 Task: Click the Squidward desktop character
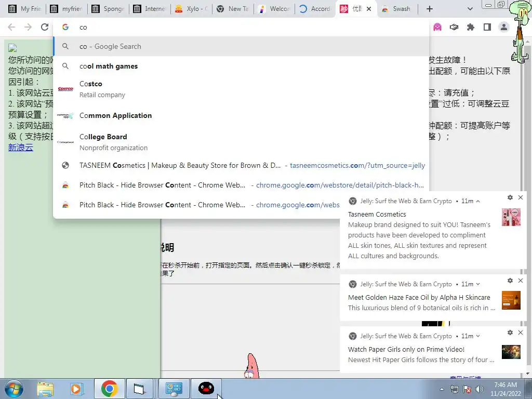pos(520,31)
